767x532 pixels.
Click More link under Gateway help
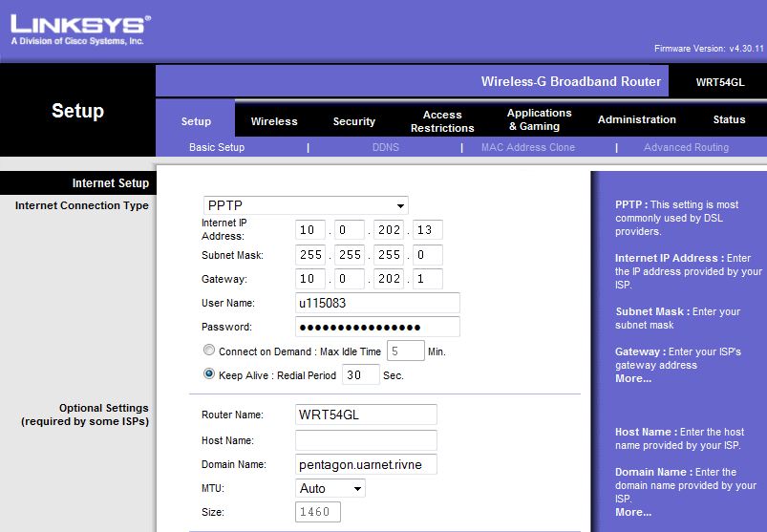point(633,378)
